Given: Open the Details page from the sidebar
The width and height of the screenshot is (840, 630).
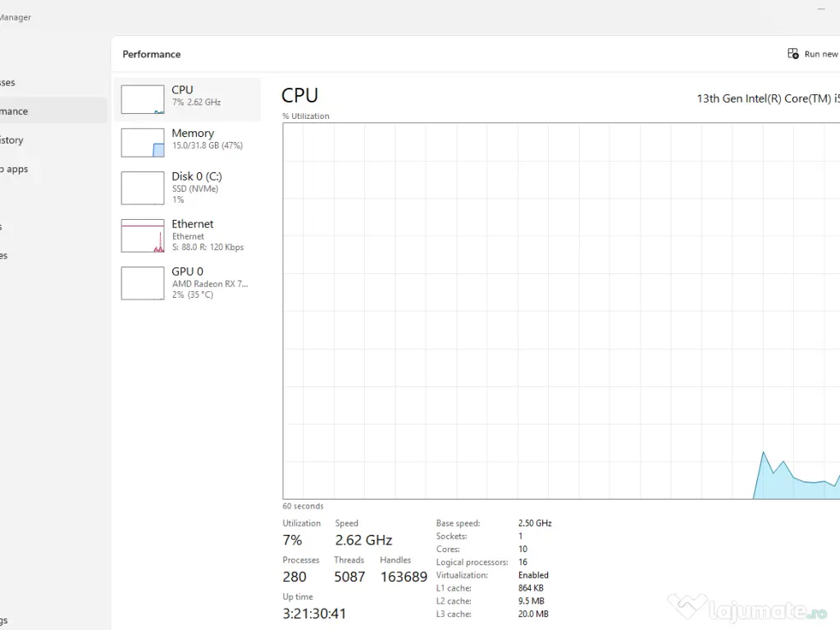Looking at the screenshot, I should click(x=2, y=226).
